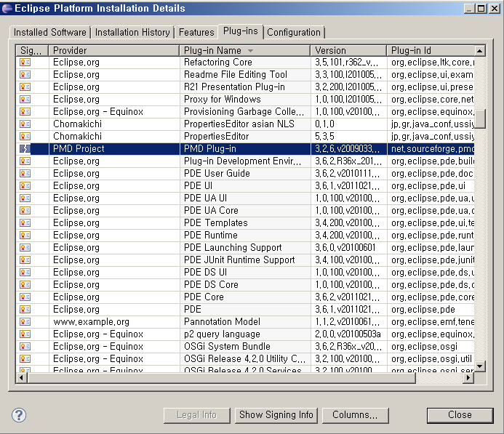Click signing icon of PMD Plug-in row
This screenshot has width=504, height=434.
coord(25,149)
